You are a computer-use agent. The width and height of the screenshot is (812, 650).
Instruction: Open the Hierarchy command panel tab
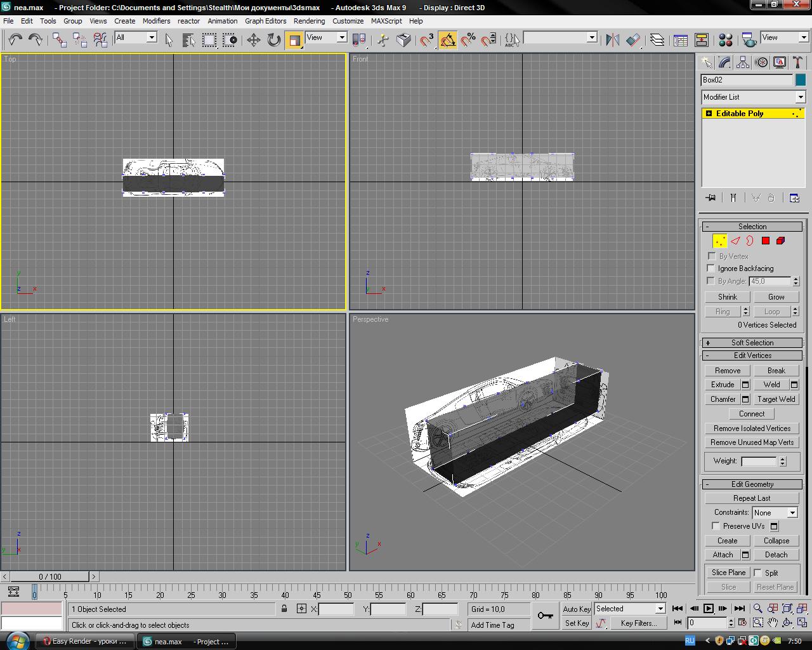743,62
